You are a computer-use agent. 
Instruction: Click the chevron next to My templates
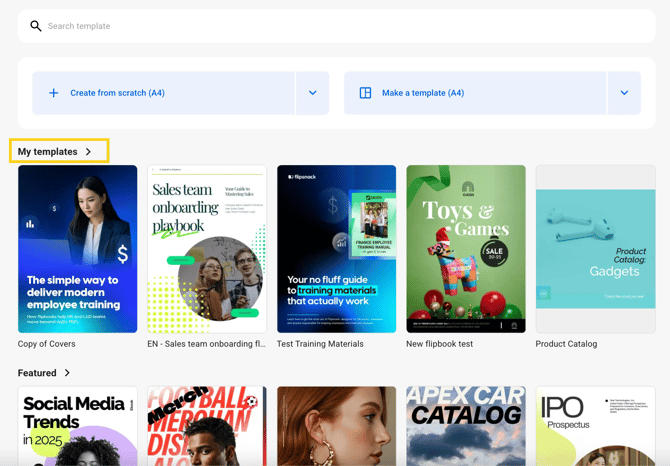point(89,152)
